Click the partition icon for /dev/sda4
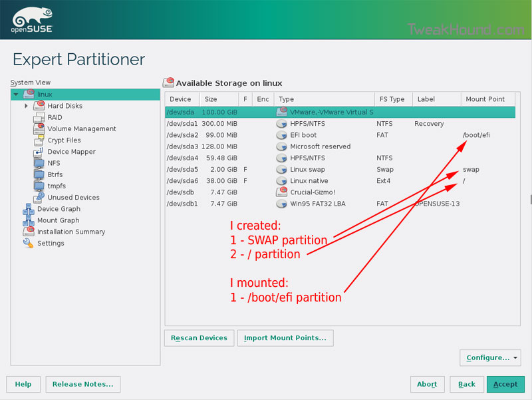This screenshot has width=532, height=400. [281, 158]
